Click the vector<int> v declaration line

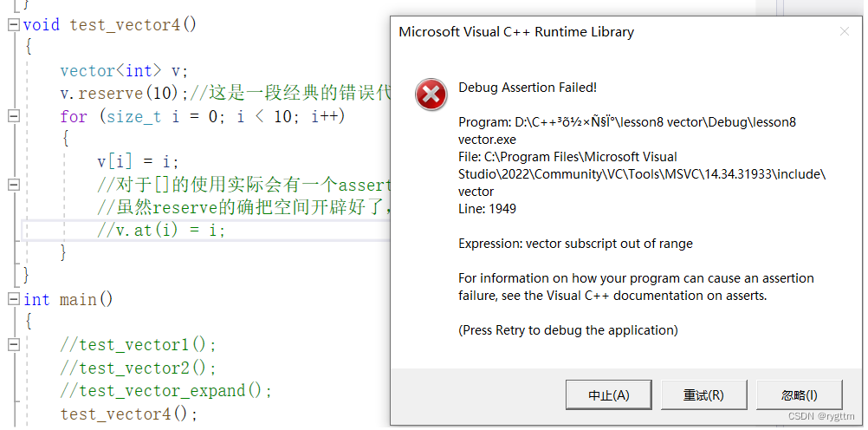point(125,71)
